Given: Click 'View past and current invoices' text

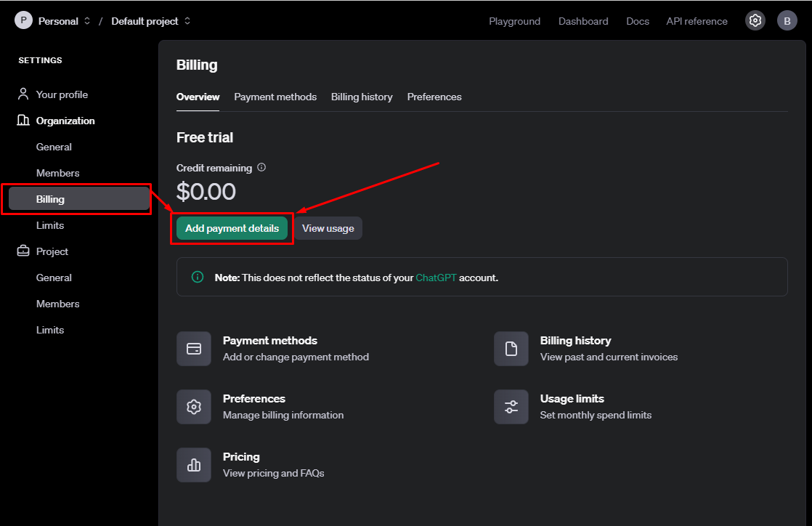Looking at the screenshot, I should [609, 357].
